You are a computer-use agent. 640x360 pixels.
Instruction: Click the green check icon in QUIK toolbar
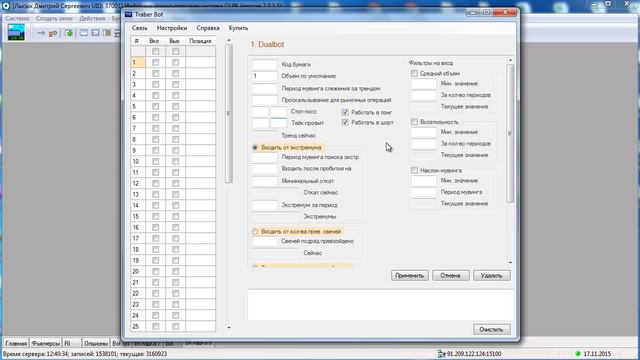point(69,33)
